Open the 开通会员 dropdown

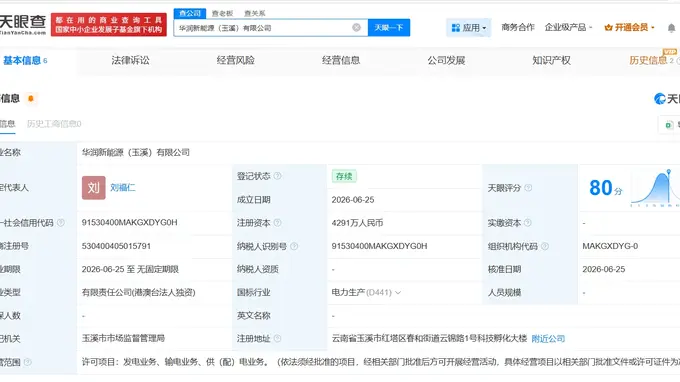coord(630,27)
